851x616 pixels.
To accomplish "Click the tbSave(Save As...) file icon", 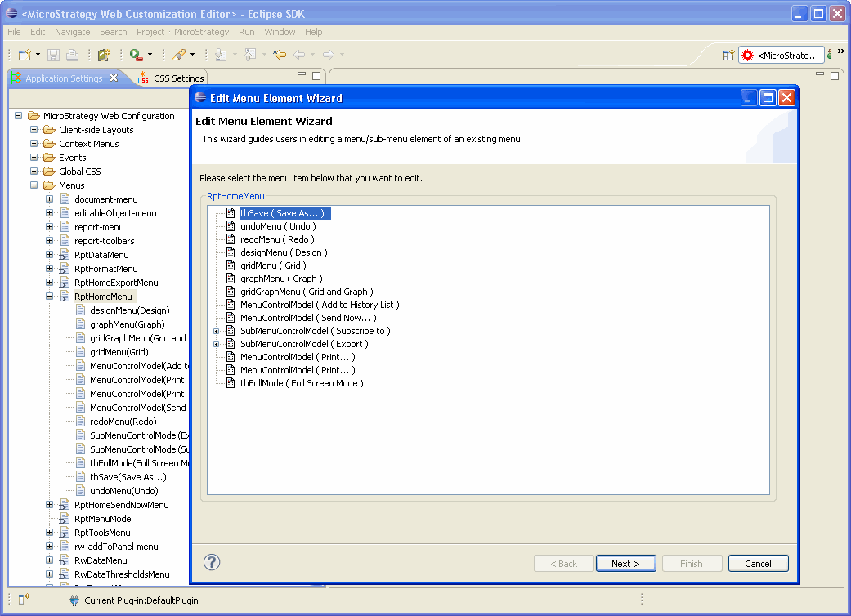I will [80, 476].
